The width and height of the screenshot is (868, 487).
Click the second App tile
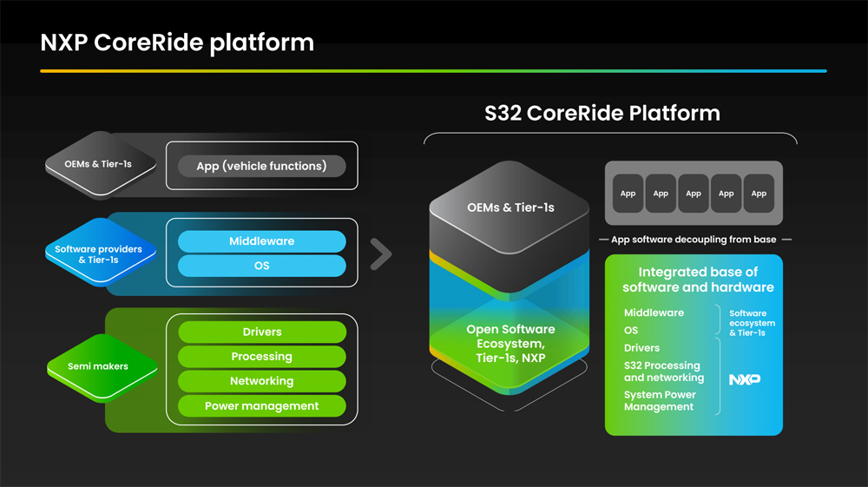coord(661,194)
